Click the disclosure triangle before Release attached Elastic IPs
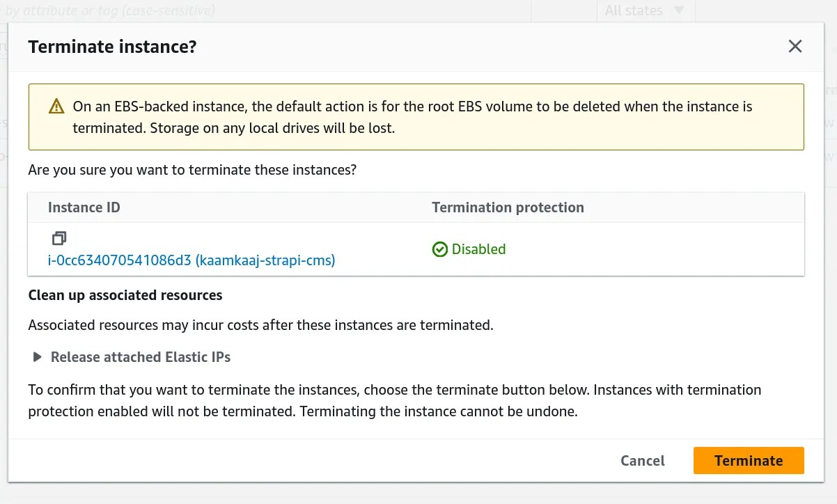The image size is (837, 504). tap(36, 356)
